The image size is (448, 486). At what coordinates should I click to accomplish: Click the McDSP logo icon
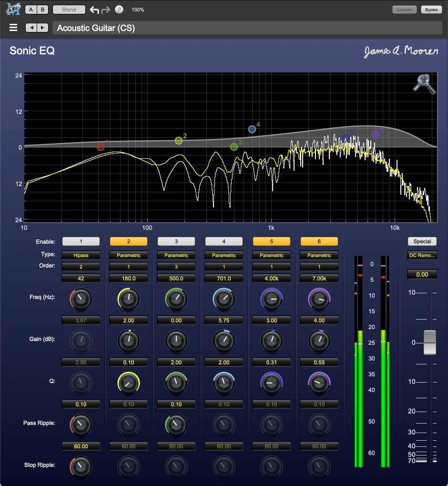[x=12, y=9]
